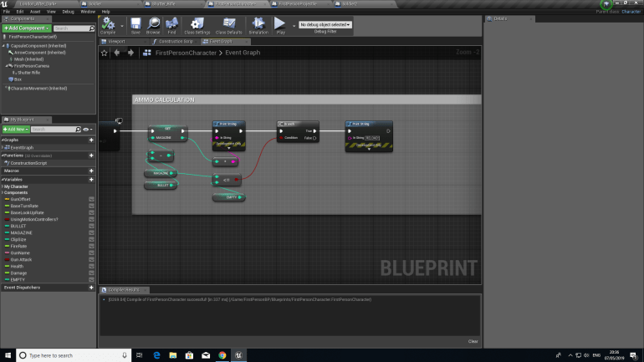Add a new Graph with plus icon

pyautogui.click(x=91, y=140)
